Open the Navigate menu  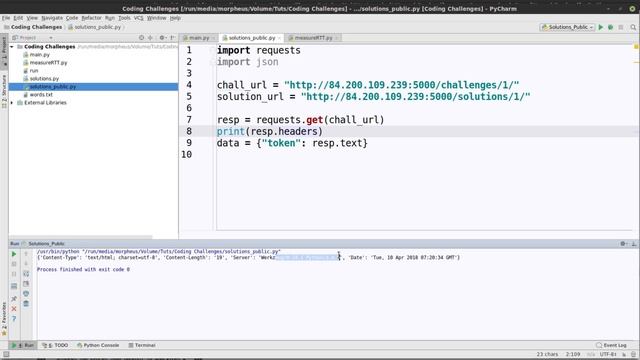coord(52,18)
